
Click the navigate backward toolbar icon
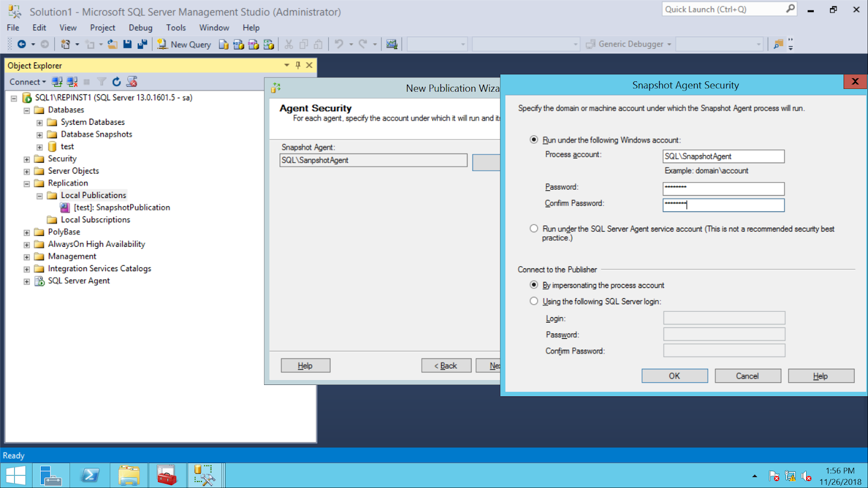pyautogui.click(x=22, y=44)
